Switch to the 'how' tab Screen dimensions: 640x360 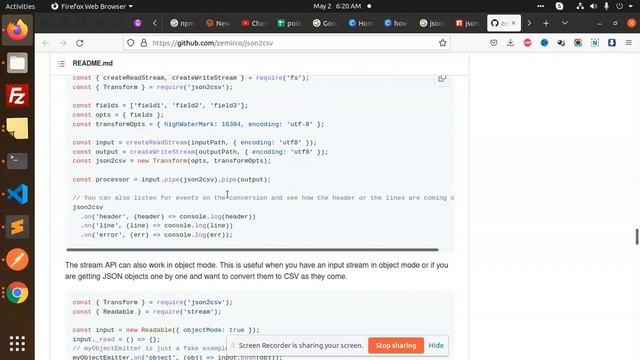[396, 23]
